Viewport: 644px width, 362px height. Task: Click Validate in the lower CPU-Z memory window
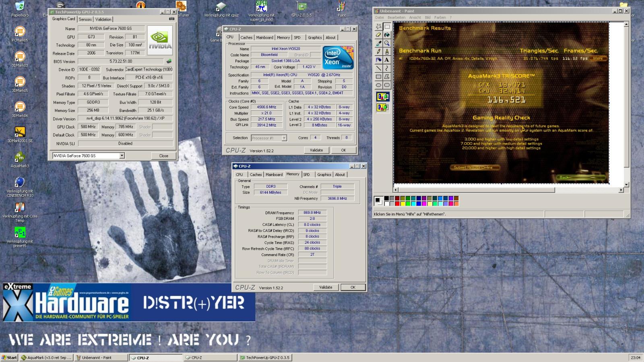tap(326, 288)
